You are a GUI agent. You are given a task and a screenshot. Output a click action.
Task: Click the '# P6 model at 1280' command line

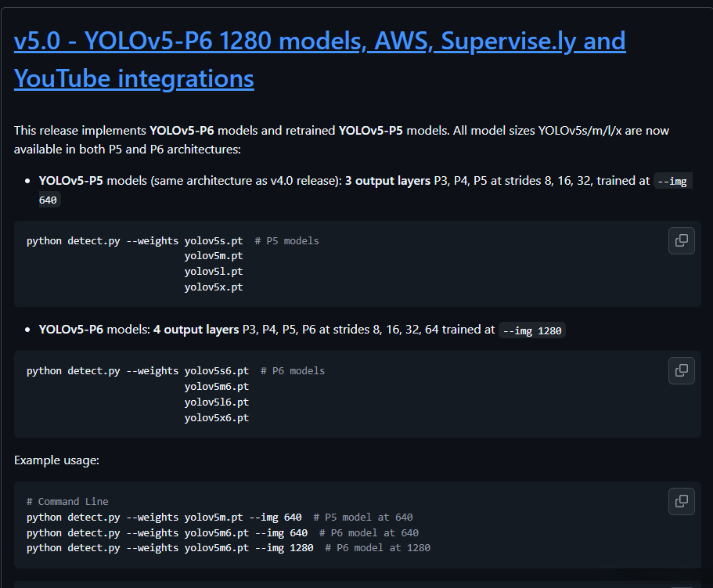(x=228, y=548)
